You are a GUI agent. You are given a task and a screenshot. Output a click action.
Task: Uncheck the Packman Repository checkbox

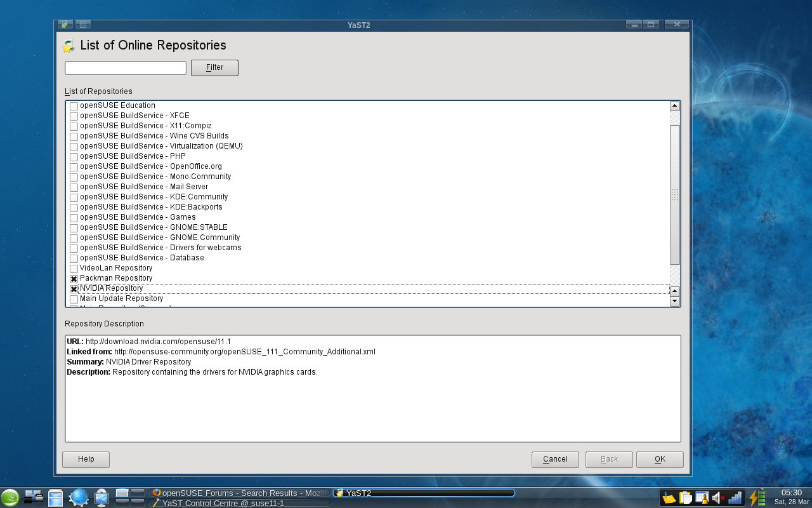pos(74,279)
